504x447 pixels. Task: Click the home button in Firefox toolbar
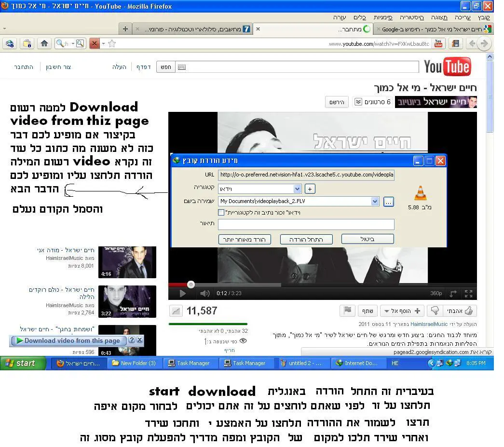(x=44, y=43)
